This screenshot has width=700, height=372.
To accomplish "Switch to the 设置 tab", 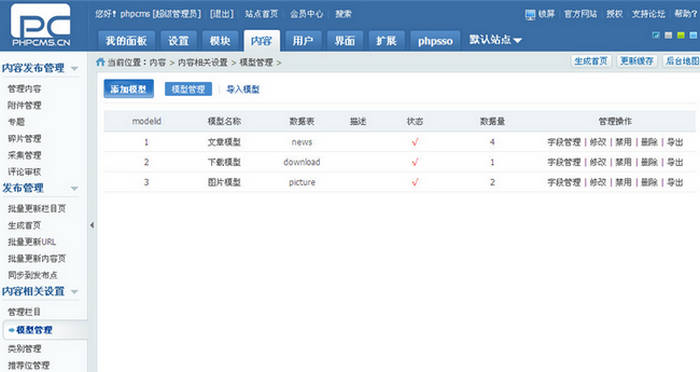I will tap(179, 41).
